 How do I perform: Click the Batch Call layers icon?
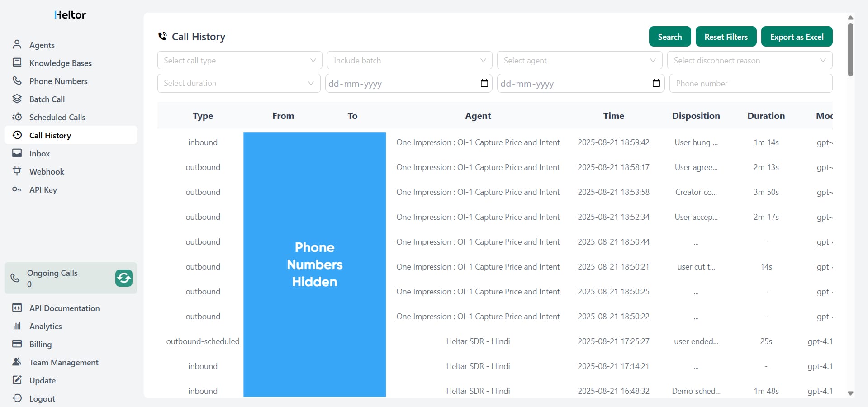tap(17, 99)
